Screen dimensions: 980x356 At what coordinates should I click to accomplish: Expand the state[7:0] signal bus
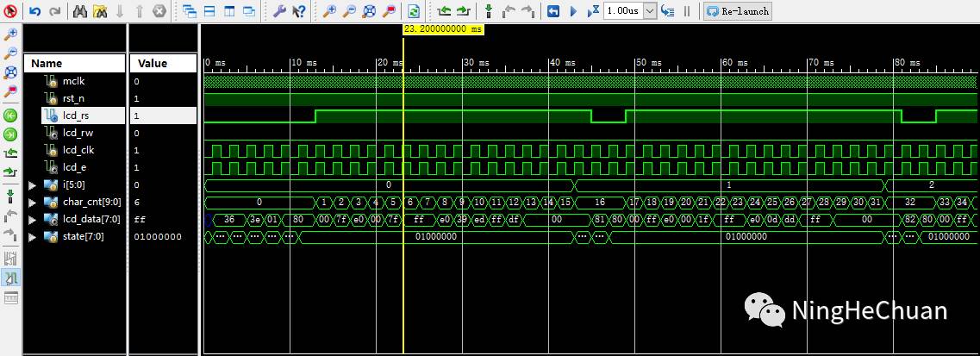33,236
